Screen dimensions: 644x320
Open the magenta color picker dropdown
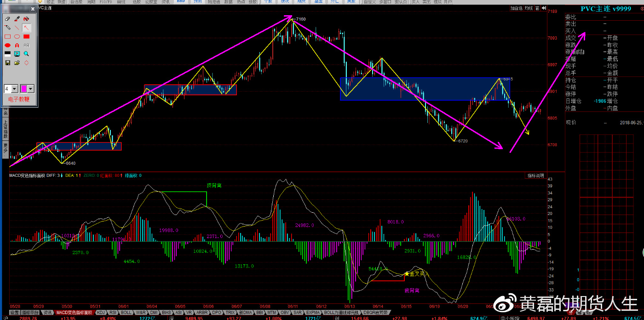pos(31,88)
